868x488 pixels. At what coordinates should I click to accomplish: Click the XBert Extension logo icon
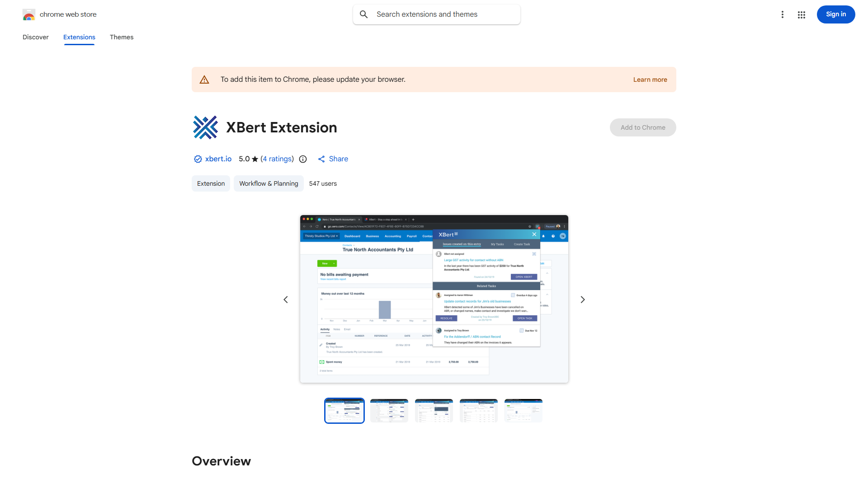coord(205,127)
